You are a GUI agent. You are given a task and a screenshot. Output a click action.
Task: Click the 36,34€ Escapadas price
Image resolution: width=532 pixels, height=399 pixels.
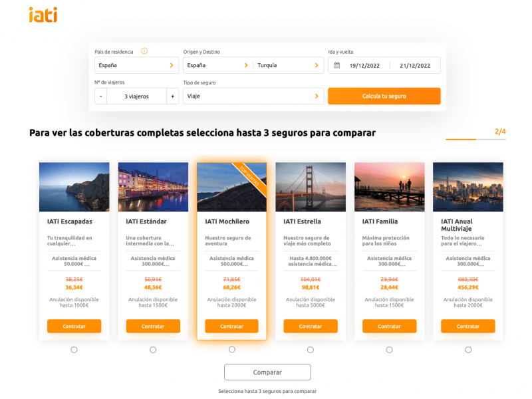tap(74, 287)
